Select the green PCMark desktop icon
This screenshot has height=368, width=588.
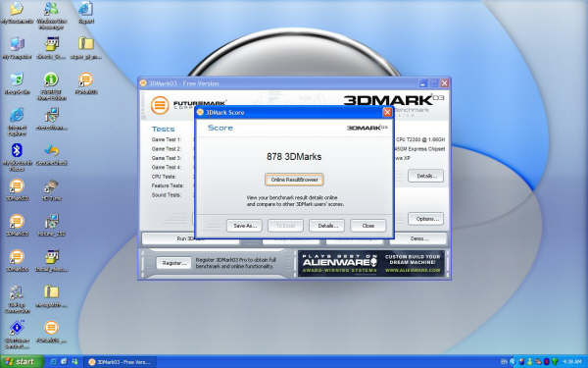[x=51, y=87]
